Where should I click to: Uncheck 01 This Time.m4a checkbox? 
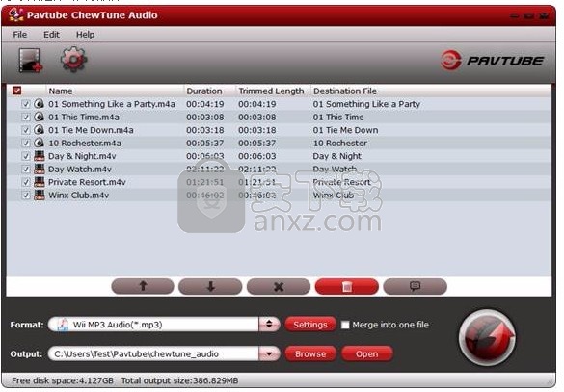tap(26, 118)
